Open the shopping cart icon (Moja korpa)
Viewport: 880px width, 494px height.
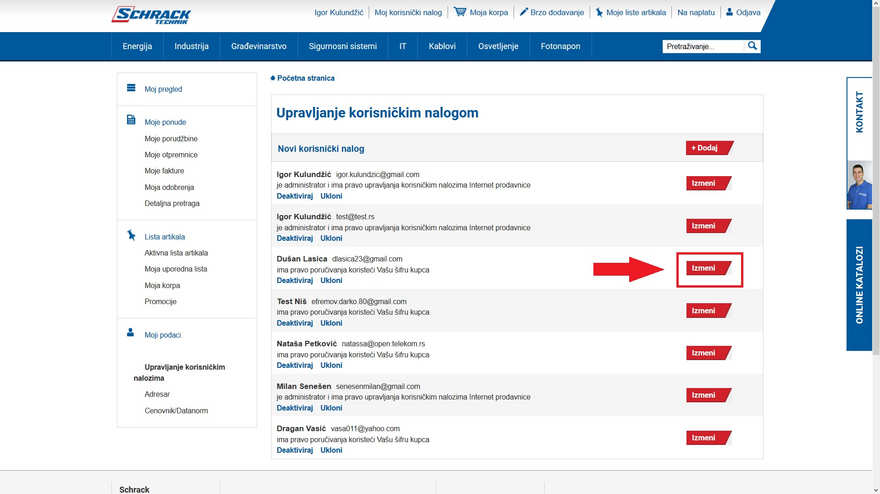coord(460,12)
